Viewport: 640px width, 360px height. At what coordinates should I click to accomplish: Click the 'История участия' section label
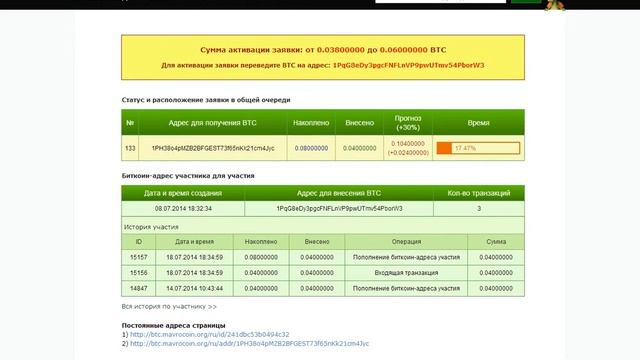(x=151, y=227)
